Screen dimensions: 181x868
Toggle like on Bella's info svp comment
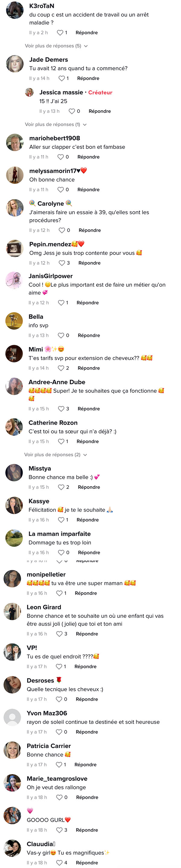click(x=61, y=335)
